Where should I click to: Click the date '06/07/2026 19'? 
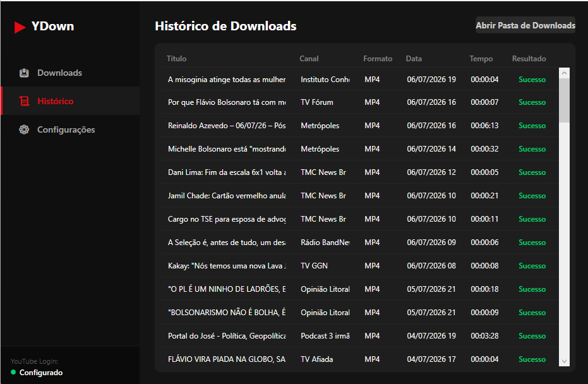coord(431,79)
